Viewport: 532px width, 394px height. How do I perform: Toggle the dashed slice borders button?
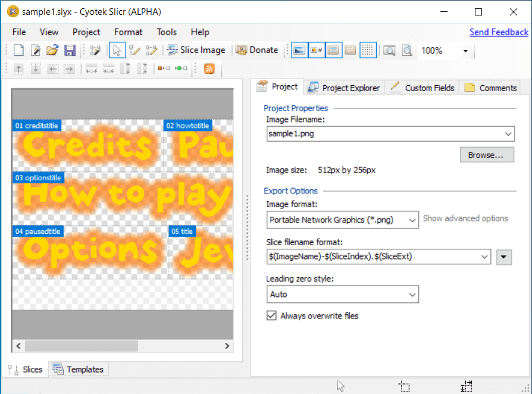click(x=351, y=50)
